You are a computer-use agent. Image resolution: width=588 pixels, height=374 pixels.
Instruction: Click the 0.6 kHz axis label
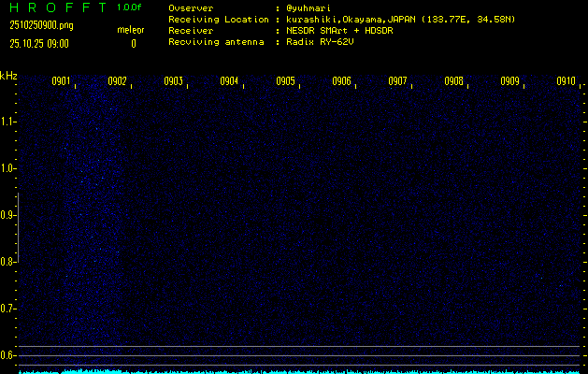pos(7,355)
